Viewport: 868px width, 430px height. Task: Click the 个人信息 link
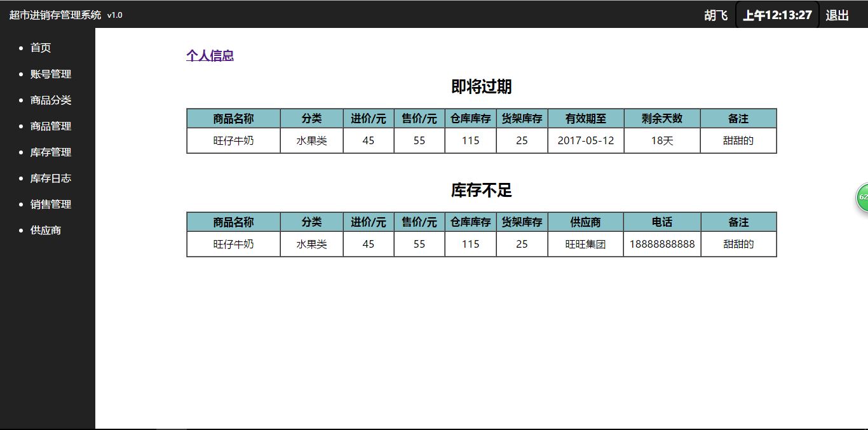coord(210,55)
